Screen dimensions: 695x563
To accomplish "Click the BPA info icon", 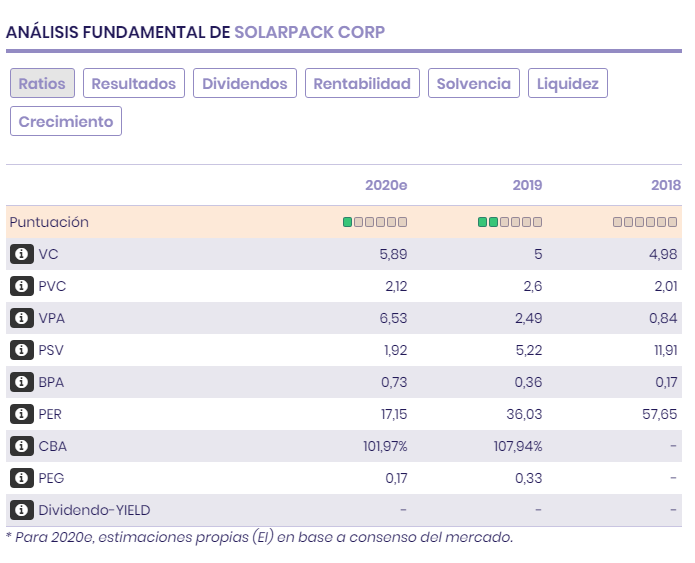I will (x=21, y=382).
